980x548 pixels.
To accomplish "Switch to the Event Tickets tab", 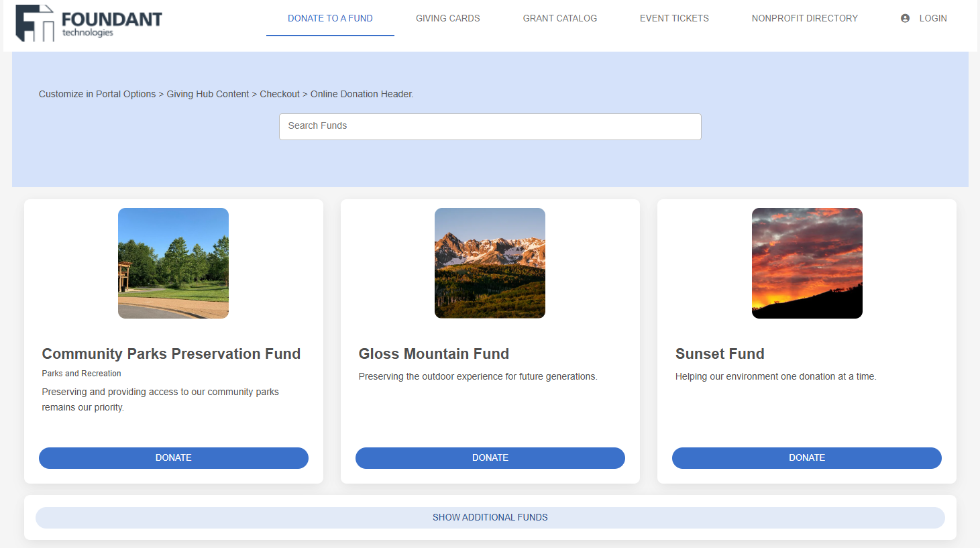I will [674, 18].
